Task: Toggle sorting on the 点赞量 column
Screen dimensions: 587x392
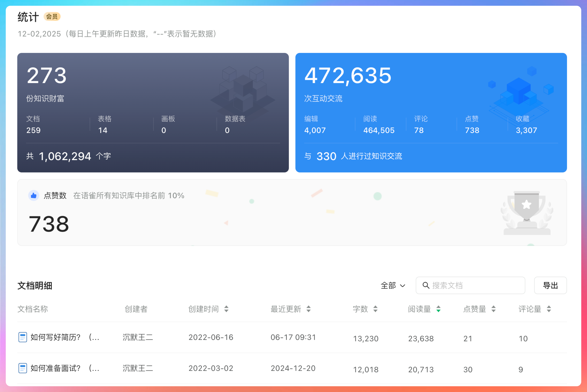Action: 493,309
